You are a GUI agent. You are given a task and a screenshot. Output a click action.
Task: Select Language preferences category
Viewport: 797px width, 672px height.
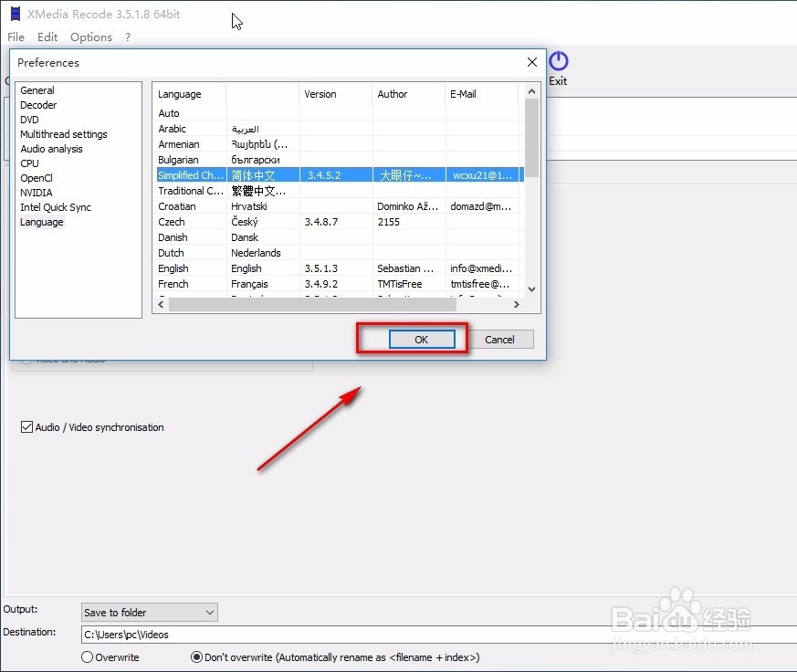[42, 222]
